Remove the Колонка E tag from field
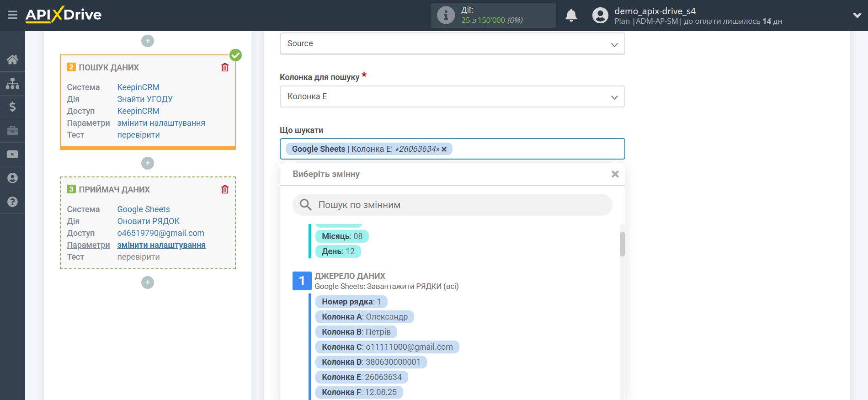Image resolution: width=868 pixels, height=400 pixels. click(444, 149)
